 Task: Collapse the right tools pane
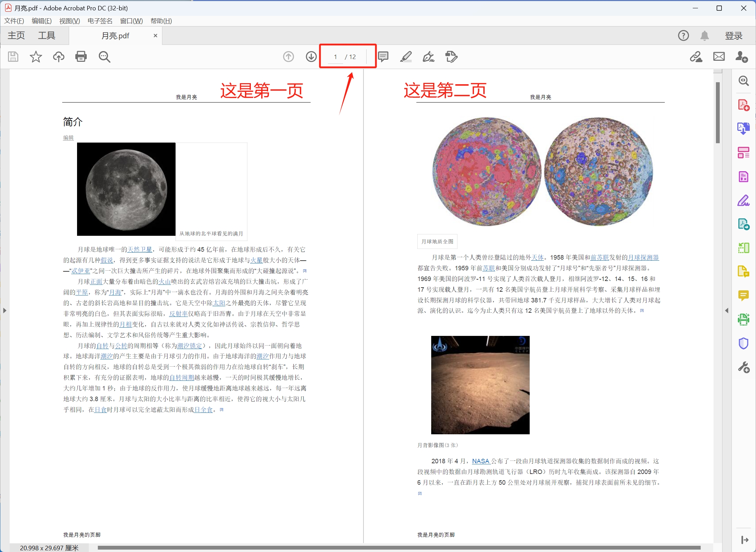727,310
